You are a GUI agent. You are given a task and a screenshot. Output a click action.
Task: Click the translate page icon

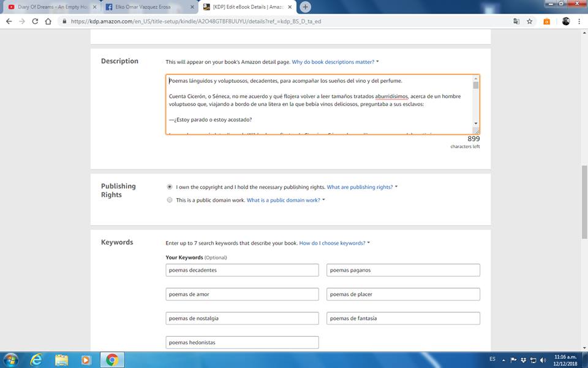tap(516, 21)
